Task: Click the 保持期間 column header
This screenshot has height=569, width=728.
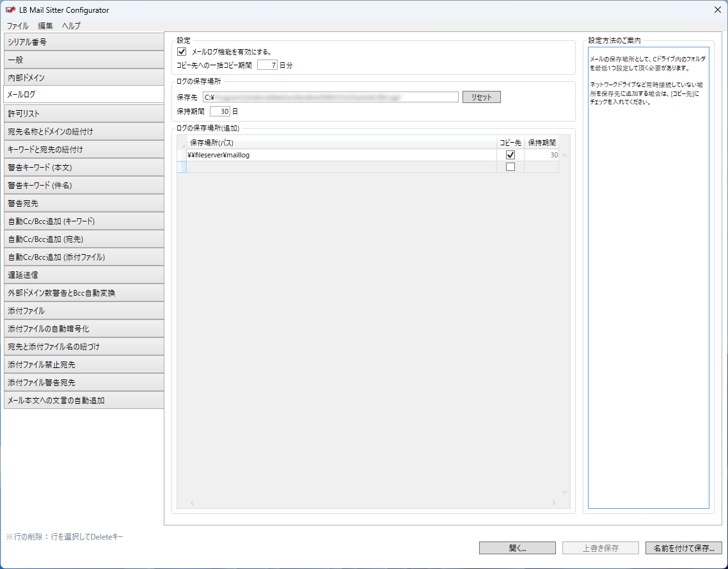Action: (x=541, y=143)
